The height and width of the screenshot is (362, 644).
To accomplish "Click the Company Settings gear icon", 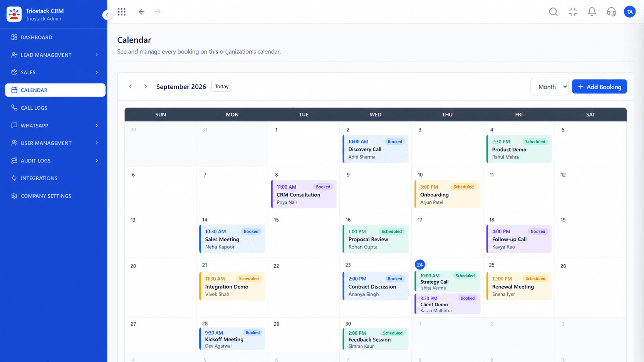I will click(14, 196).
